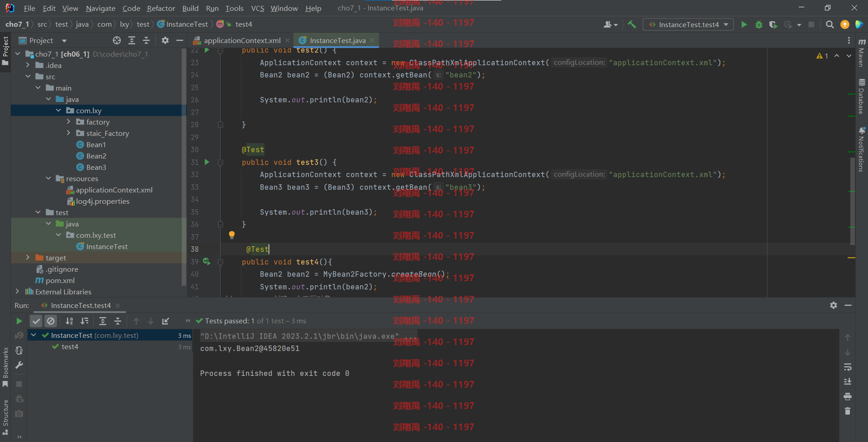Run test4 from the line 39 gutter icon
The image size is (868, 442).
pos(206,262)
